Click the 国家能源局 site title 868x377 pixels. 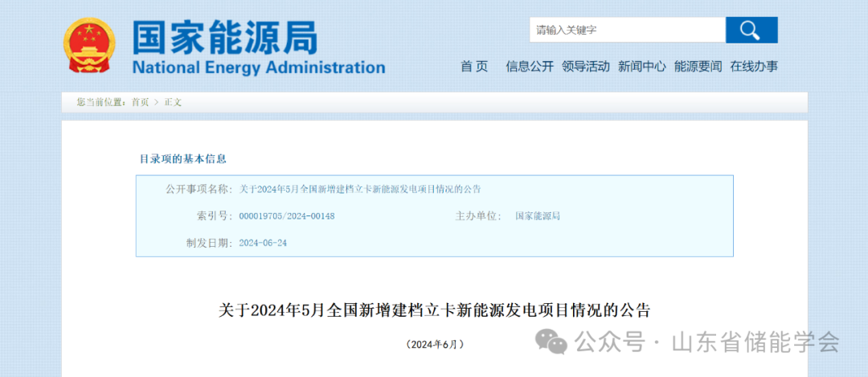(225, 37)
